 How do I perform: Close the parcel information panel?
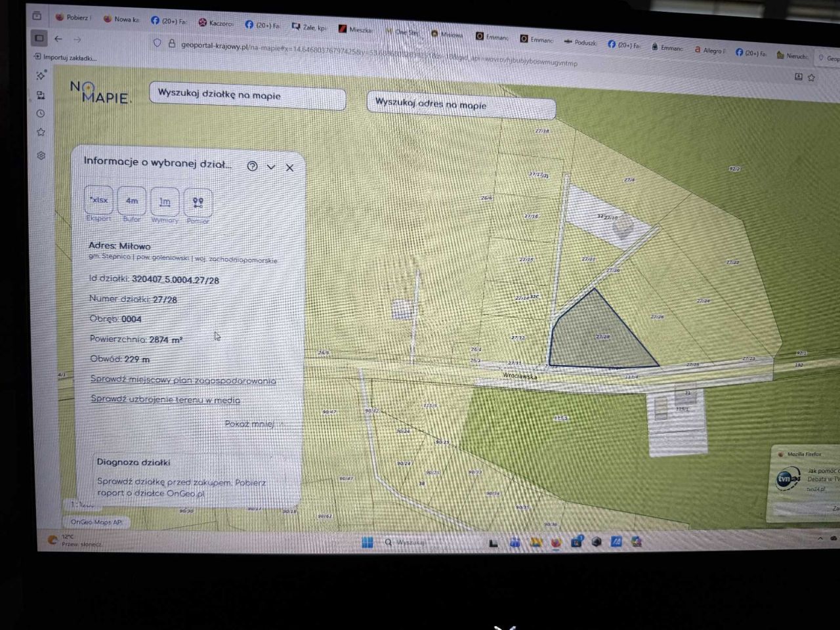point(289,167)
